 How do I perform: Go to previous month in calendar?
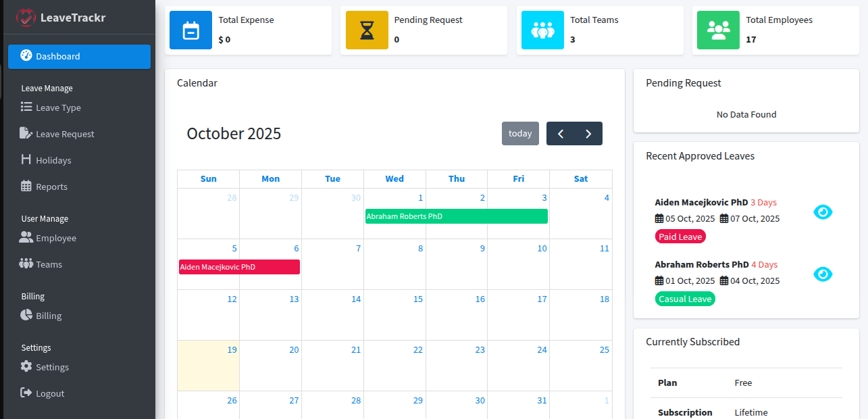[561, 134]
